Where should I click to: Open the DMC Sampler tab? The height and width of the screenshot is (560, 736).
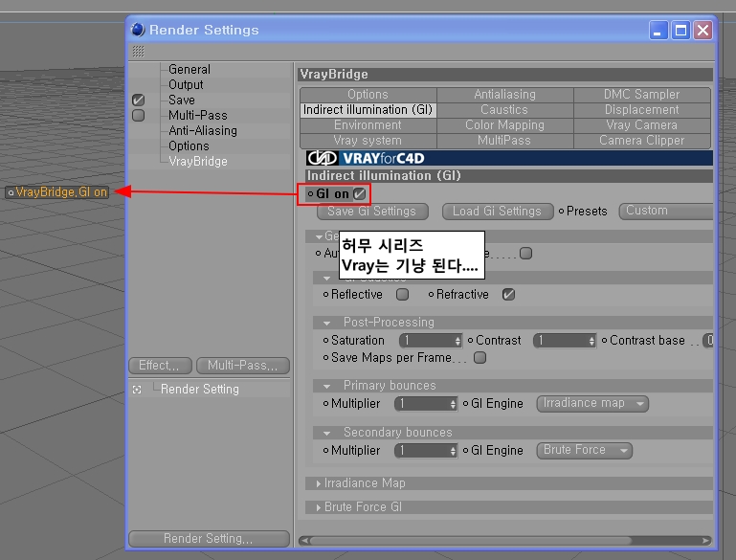pyautogui.click(x=641, y=95)
